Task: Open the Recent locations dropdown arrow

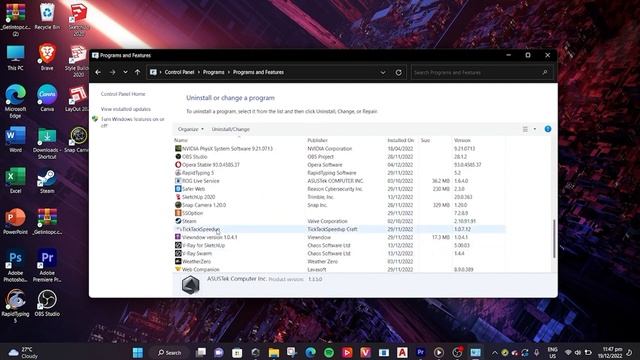Action: pyautogui.click(x=125, y=72)
